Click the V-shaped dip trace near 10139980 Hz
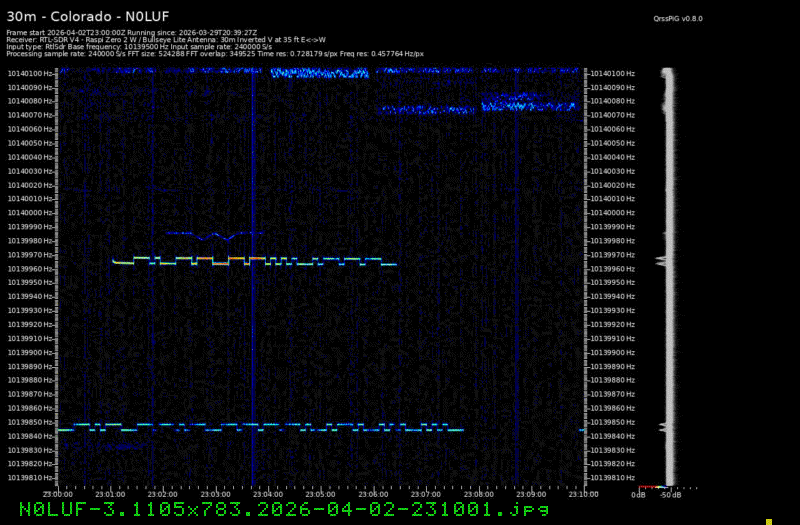 (230, 237)
